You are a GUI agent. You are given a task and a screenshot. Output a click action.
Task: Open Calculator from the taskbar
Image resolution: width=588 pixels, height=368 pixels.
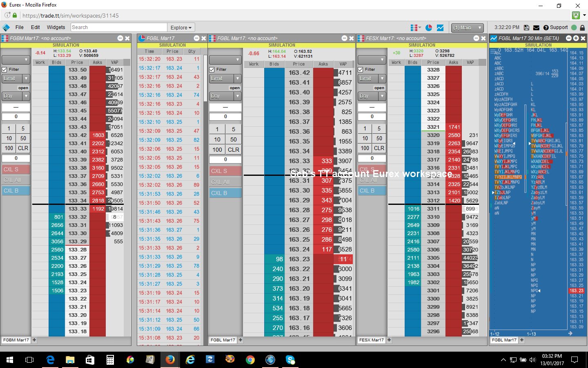point(110,360)
